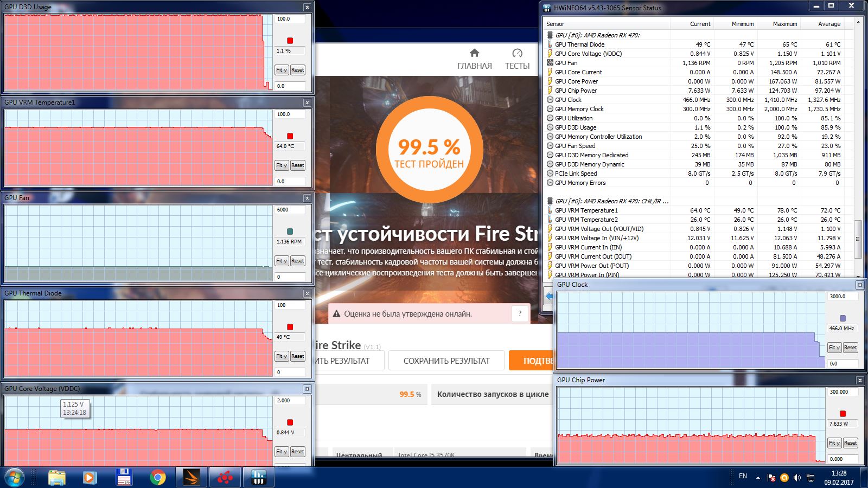The height and width of the screenshot is (488, 868).
Task: Click the fan icon beside GPU Fan row
Action: point(550,63)
